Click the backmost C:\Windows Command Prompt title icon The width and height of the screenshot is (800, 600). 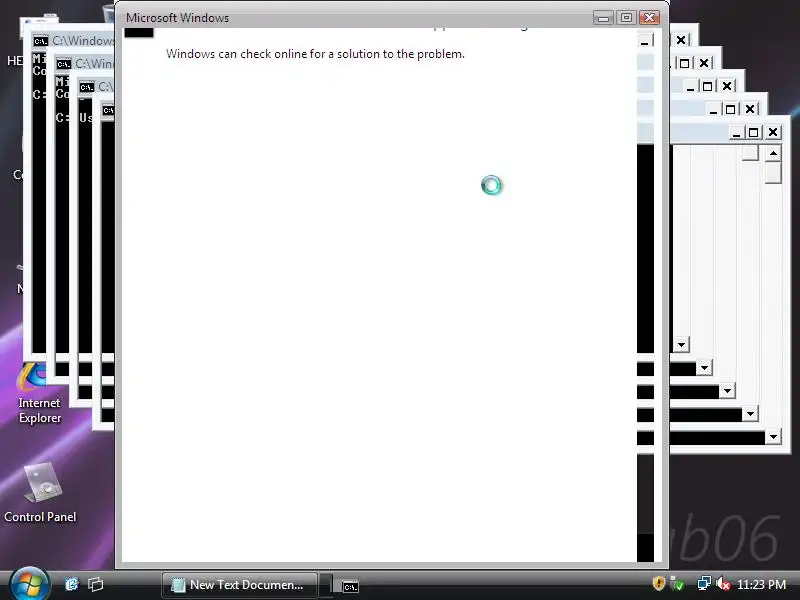[x=41, y=41]
